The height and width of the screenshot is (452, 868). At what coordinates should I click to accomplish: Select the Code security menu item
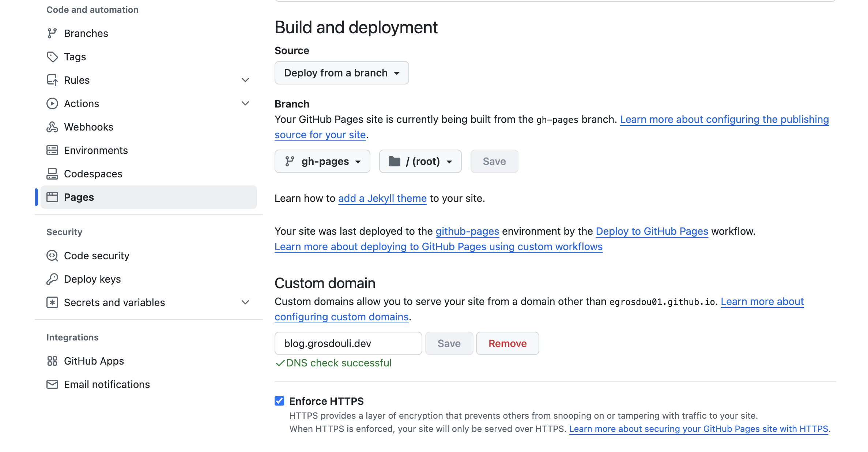click(x=97, y=256)
